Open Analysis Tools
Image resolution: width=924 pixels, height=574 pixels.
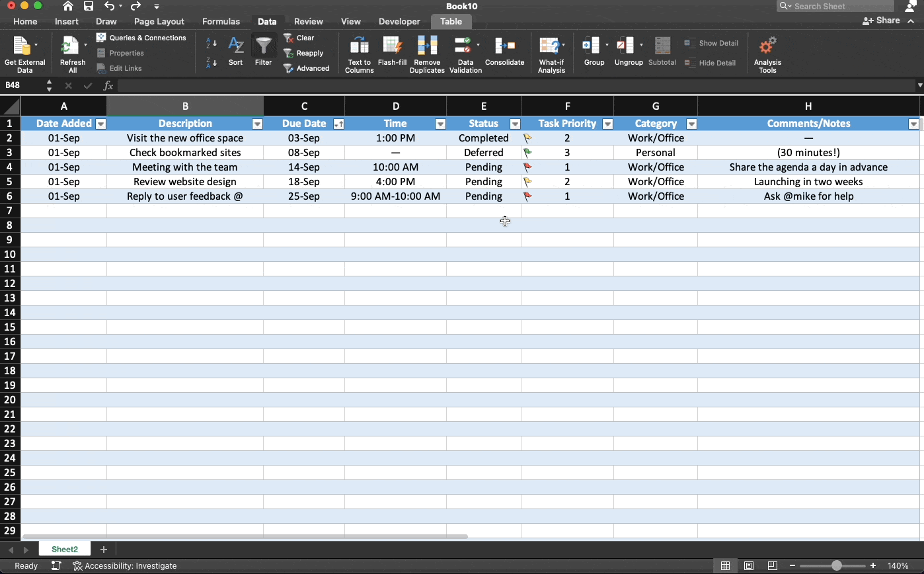[x=767, y=53]
